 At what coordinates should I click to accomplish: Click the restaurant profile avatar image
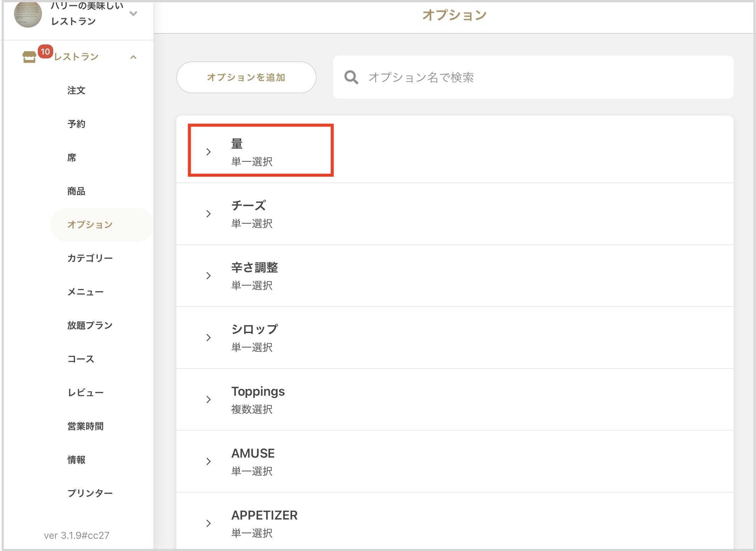click(x=28, y=14)
